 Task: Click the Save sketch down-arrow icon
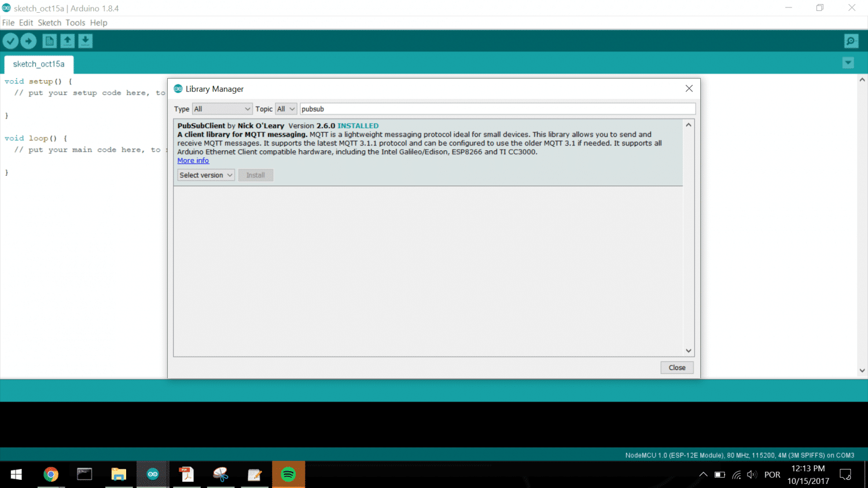85,41
